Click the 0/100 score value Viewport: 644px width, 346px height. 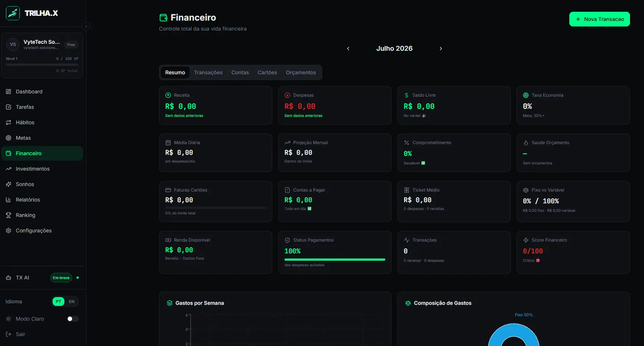[533, 251]
